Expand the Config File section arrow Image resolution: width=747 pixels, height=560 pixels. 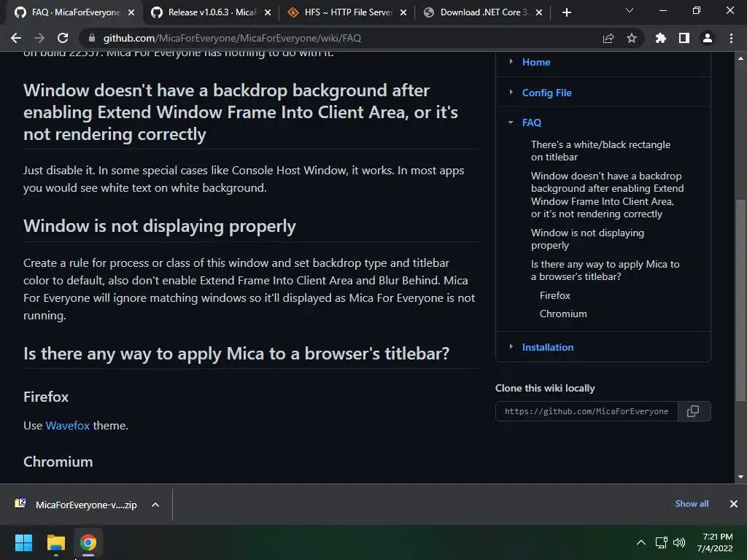511,92
